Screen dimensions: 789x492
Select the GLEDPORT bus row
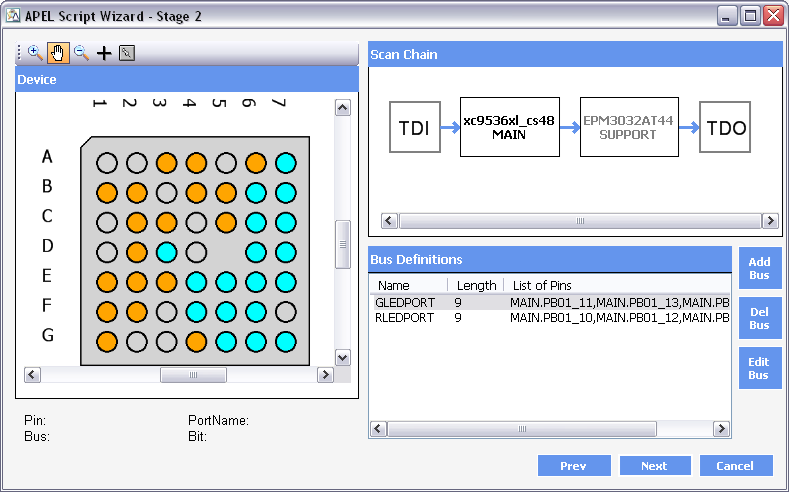coord(405,302)
